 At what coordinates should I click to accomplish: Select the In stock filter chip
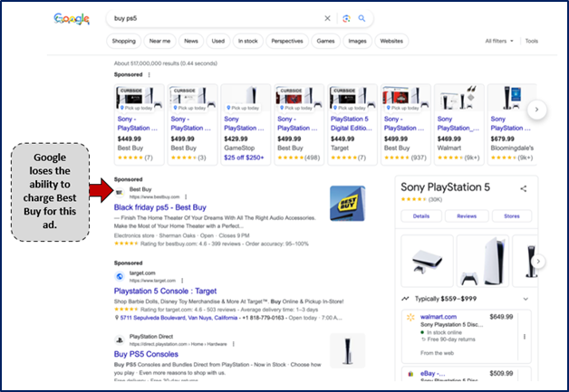[x=248, y=41]
